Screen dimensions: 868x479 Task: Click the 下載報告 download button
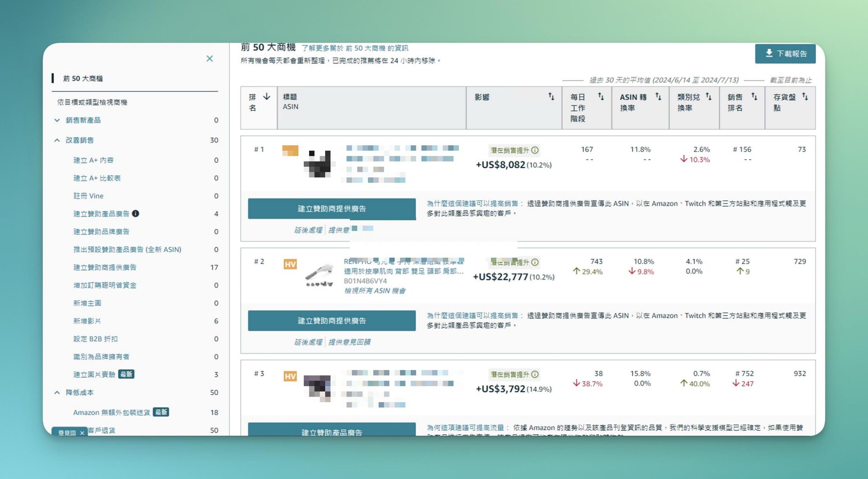coord(785,53)
